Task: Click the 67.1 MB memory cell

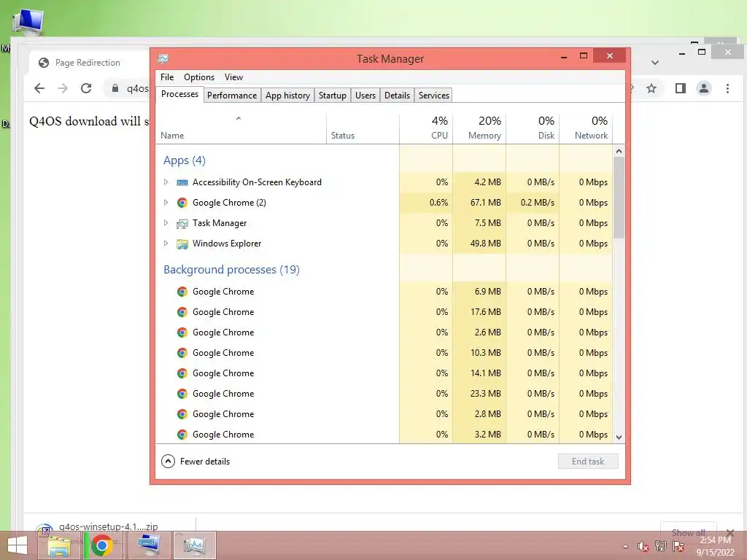Action: coord(479,203)
